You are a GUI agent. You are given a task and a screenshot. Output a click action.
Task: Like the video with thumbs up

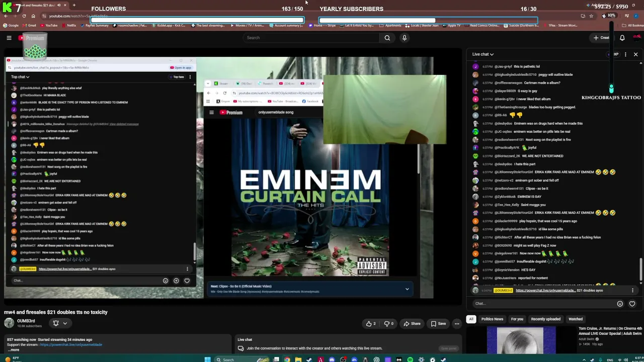point(371,324)
